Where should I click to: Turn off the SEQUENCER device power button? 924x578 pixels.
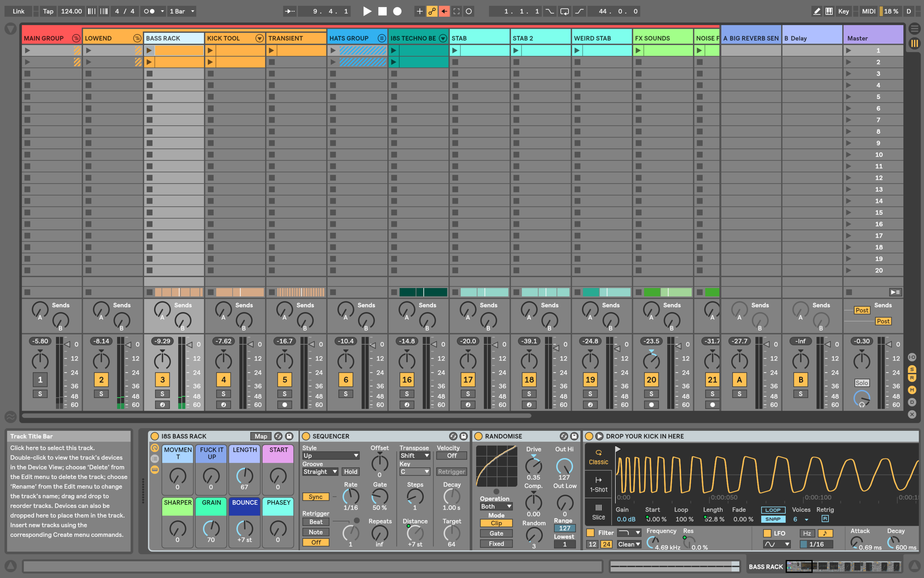pyautogui.click(x=306, y=436)
